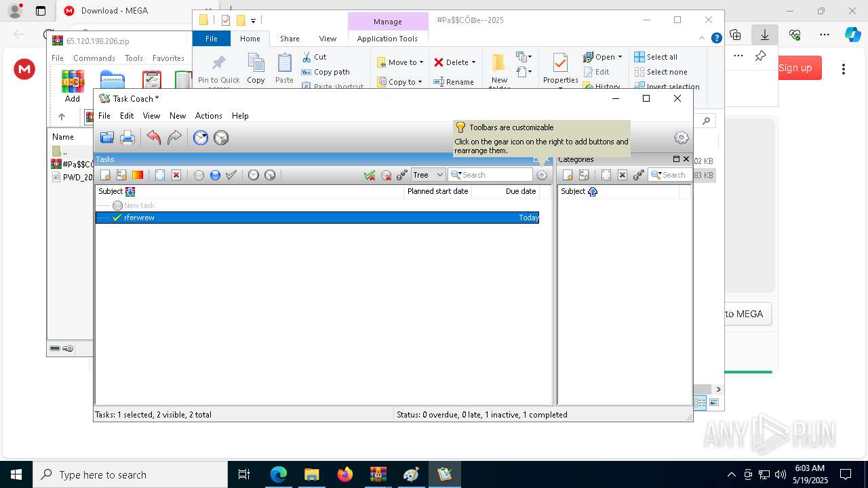
Task: Toggle Subject sort arrow in Categories header
Action: pyautogui.click(x=593, y=192)
